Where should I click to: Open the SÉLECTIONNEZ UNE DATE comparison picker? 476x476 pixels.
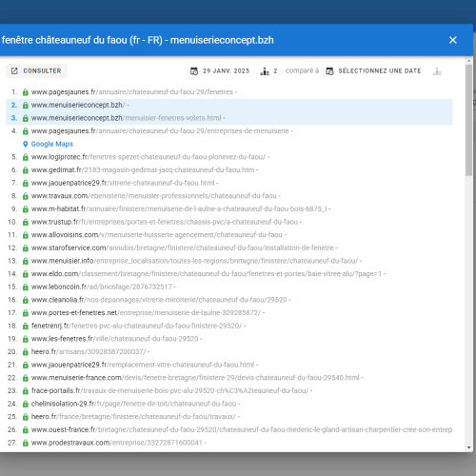click(x=373, y=71)
